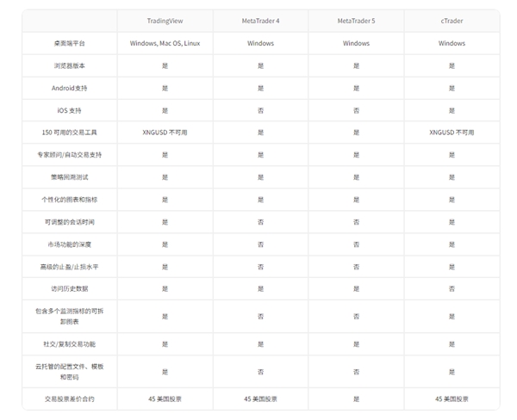Image resolution: width=517 pixels, height=420 pixels.
Task: Select the 访问历史数据 row label
Action: pos(69,289)
